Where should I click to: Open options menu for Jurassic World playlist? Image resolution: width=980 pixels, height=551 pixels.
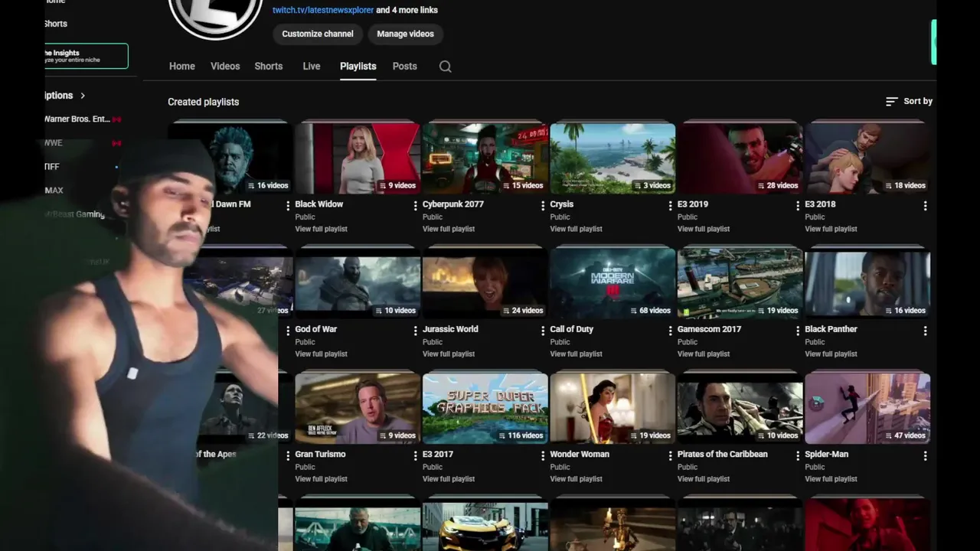[x=543, y=331]
